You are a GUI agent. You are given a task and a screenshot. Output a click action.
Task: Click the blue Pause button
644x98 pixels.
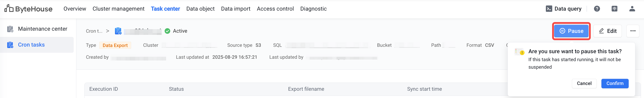(571, 31)
